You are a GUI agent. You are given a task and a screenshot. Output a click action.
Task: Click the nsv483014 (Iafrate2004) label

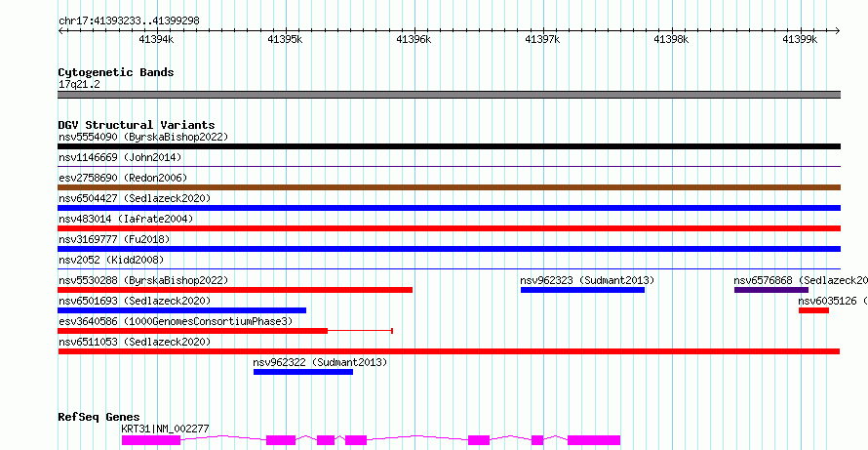(126, 219)
